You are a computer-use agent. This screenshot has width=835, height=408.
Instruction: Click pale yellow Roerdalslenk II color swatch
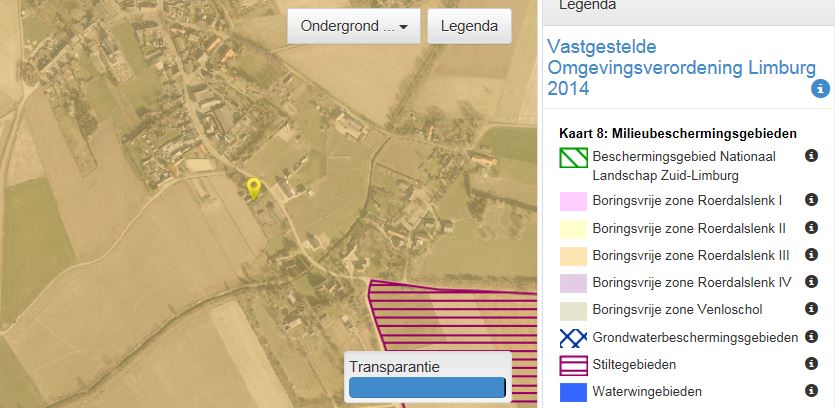coord(574,229)
